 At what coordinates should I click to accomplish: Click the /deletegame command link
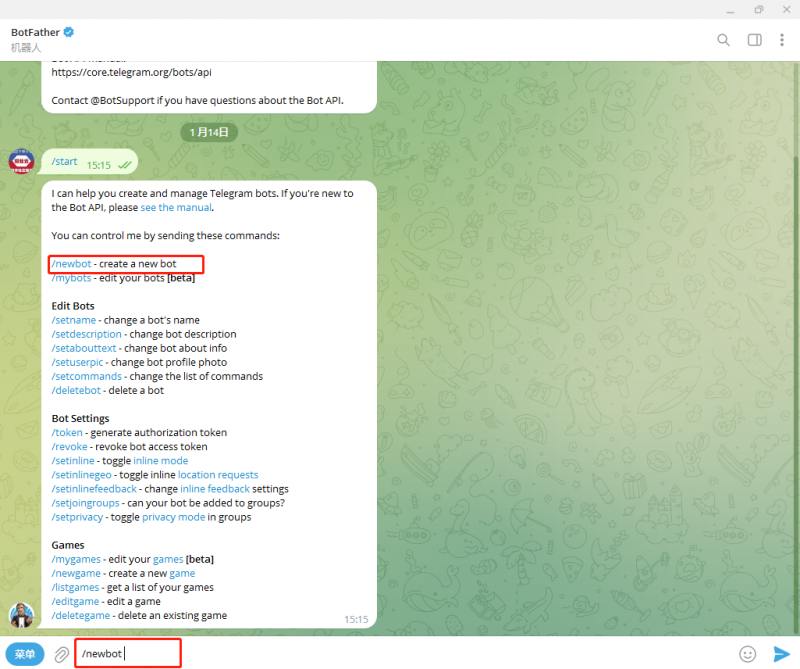tap(81, 615)
